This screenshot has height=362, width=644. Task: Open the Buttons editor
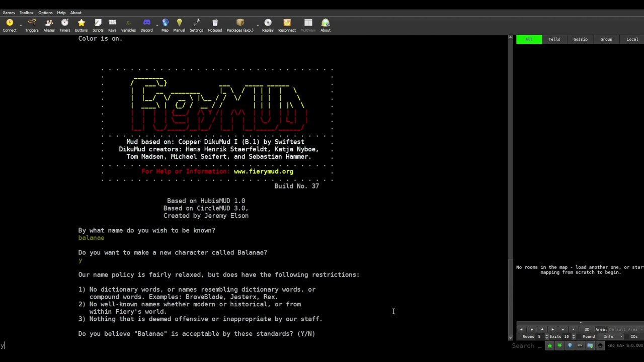[81, 25]
